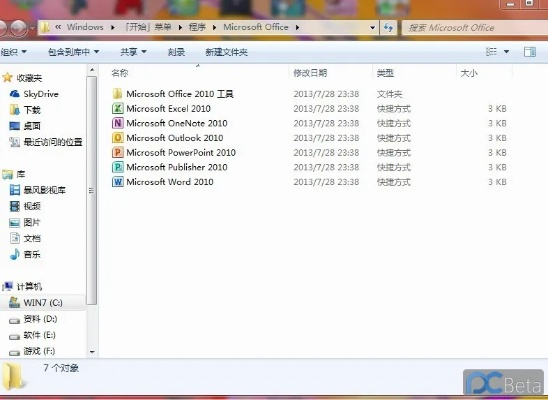Go to 桌面 in the navigation pane

25,126
